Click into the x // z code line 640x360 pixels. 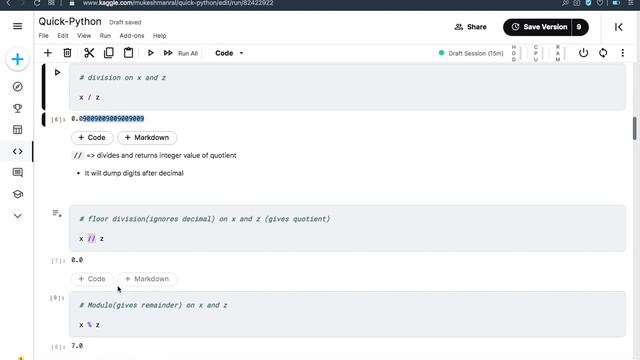click(91, 239)
